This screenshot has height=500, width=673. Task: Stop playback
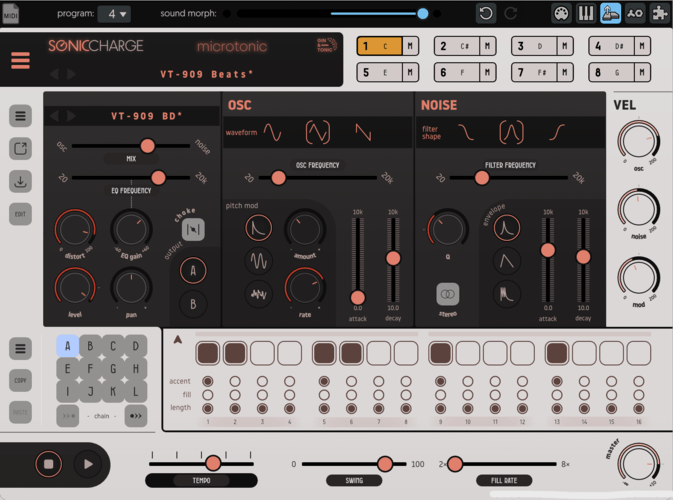click(49, 464)
